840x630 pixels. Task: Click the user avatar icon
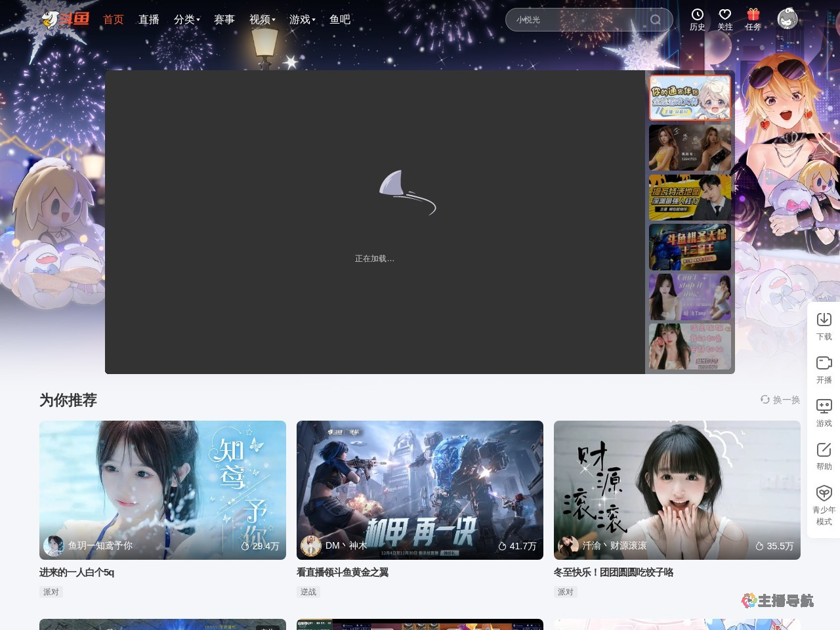point(787,19)
